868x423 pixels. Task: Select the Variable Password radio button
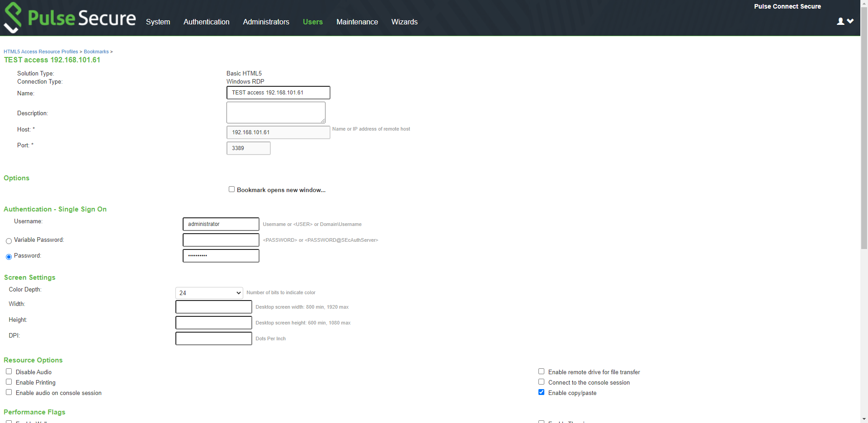[x=9, y=241]
